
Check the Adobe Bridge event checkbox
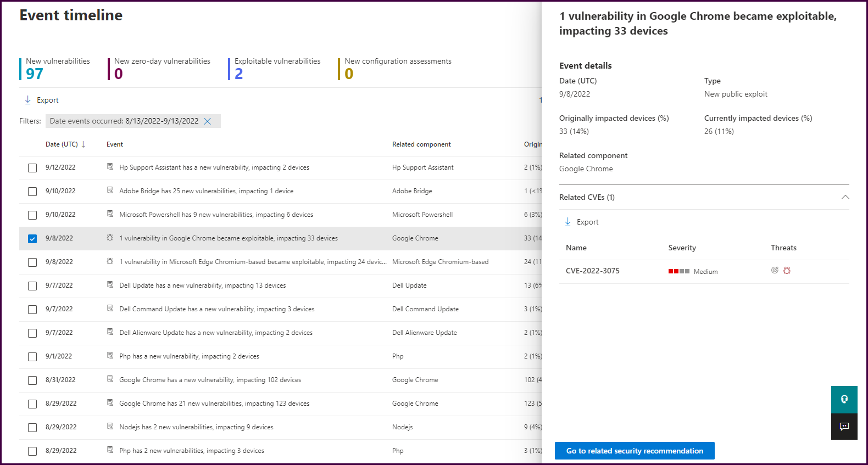click(32, 192)
